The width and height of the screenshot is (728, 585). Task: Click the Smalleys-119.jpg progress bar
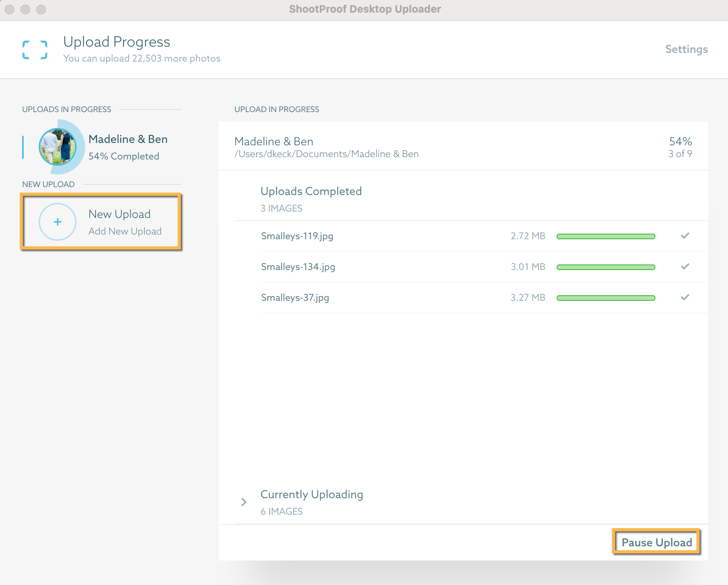click(x=606, y=236)
